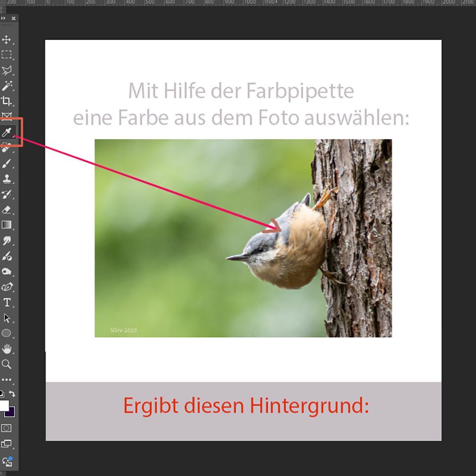This screenshot has height=476, width=476.
Task: Select the Crop tool
Action: coord(7,101)
